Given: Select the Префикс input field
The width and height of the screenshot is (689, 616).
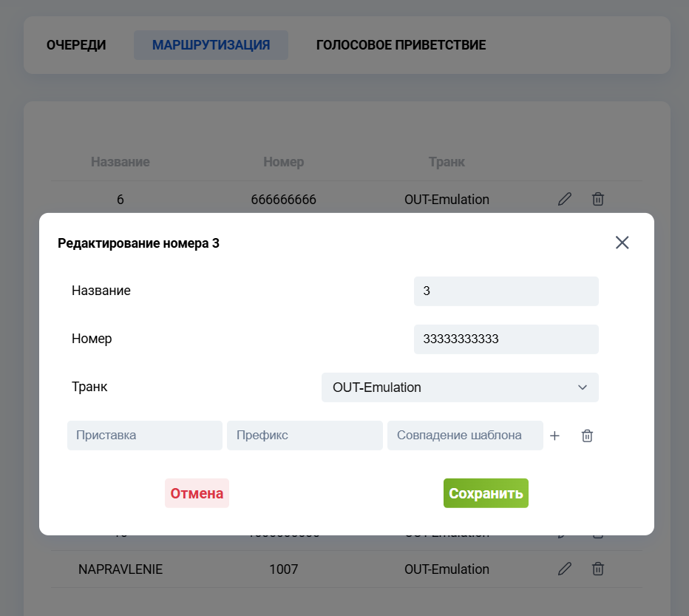Looking at the screenshot, I should pos(305,436).
